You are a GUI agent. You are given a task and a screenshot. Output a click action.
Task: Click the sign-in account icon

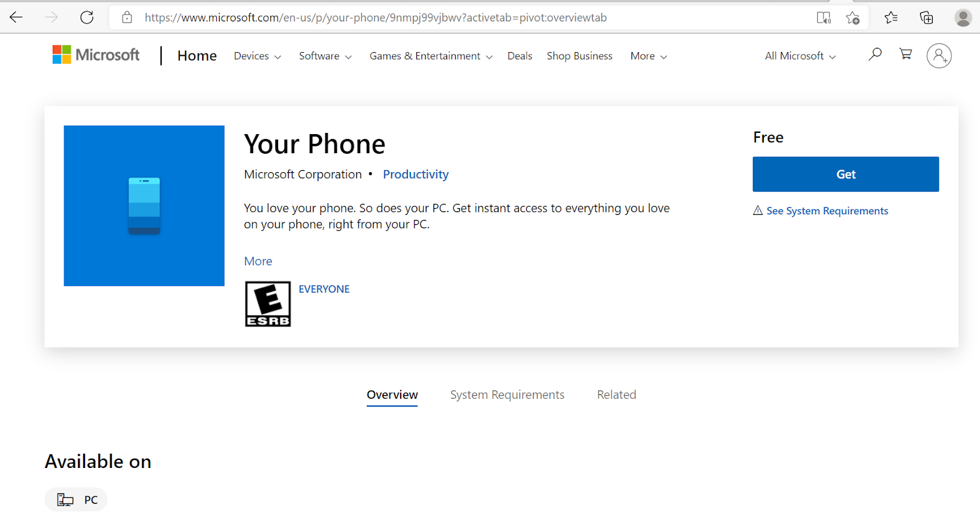pos(939,56)
